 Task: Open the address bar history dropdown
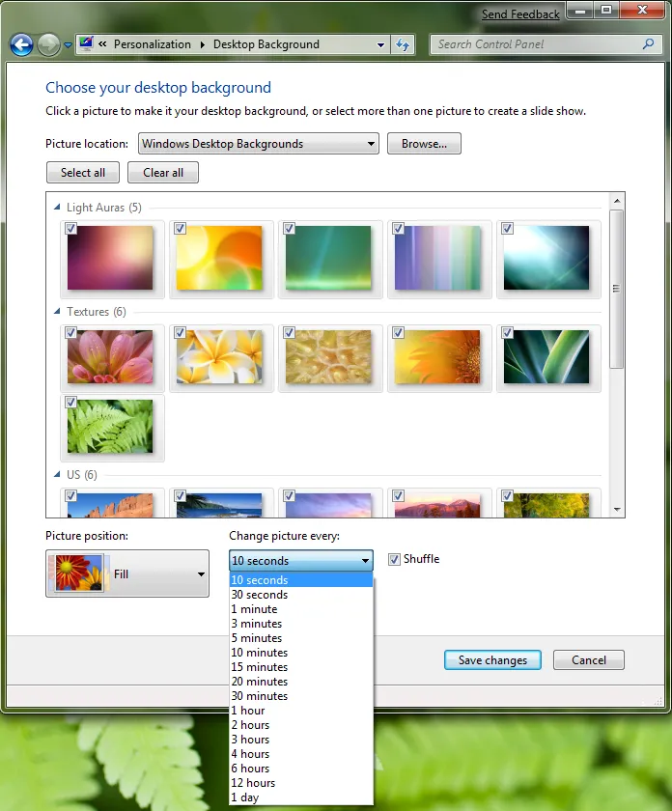pyautogui.click(x=380, y=45)
